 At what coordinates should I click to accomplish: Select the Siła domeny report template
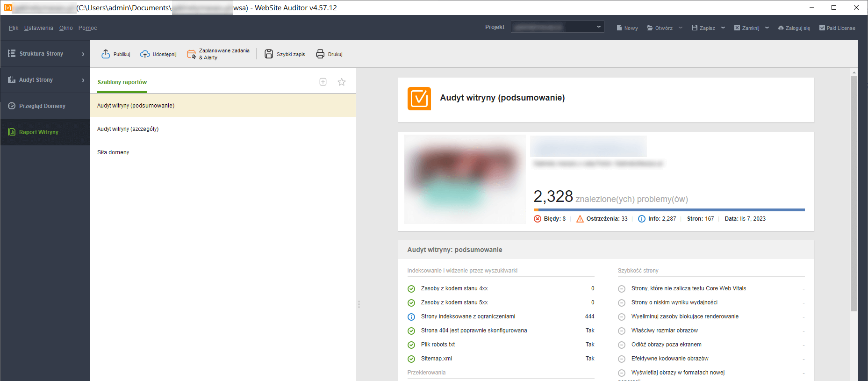coord(113,152)
